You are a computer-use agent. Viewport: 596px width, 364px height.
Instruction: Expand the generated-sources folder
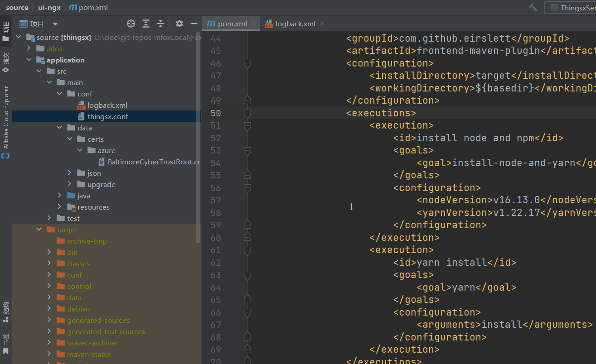pos(49,320)
